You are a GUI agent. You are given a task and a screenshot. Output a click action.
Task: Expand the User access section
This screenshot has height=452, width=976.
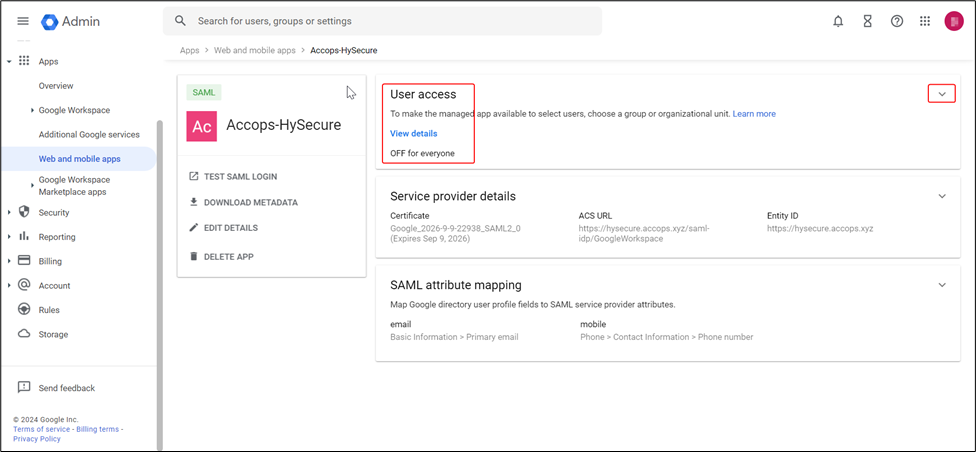pos(941,94)
